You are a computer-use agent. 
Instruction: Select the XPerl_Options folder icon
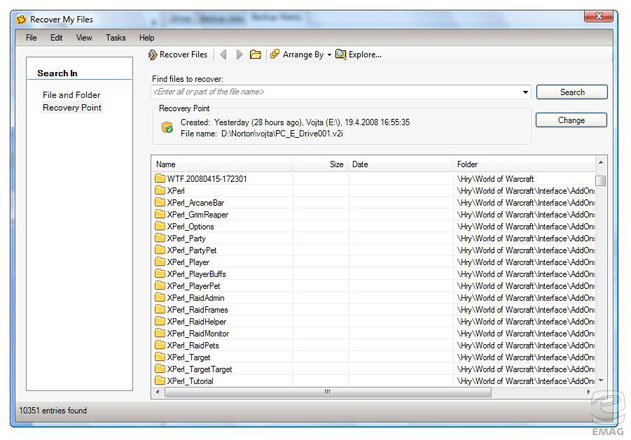[x=160, y=226]
